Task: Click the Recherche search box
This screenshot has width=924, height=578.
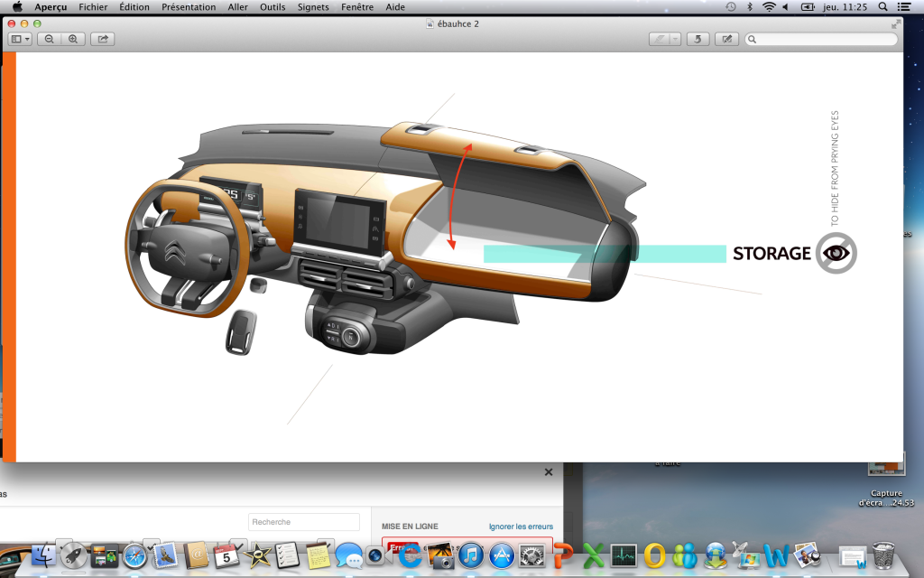Action: point(303,522)
